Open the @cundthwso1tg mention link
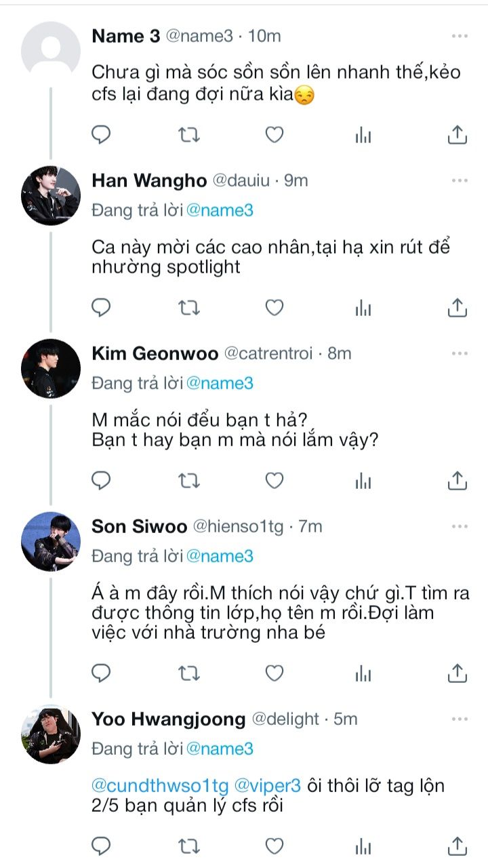This screenshot has height=868, width=488. coord(159,785)
